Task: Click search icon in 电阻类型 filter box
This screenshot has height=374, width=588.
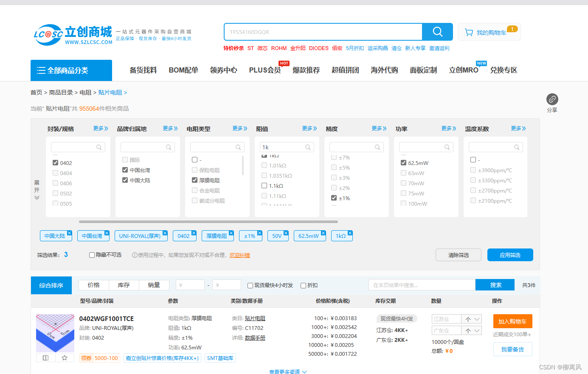Action: 238,147
